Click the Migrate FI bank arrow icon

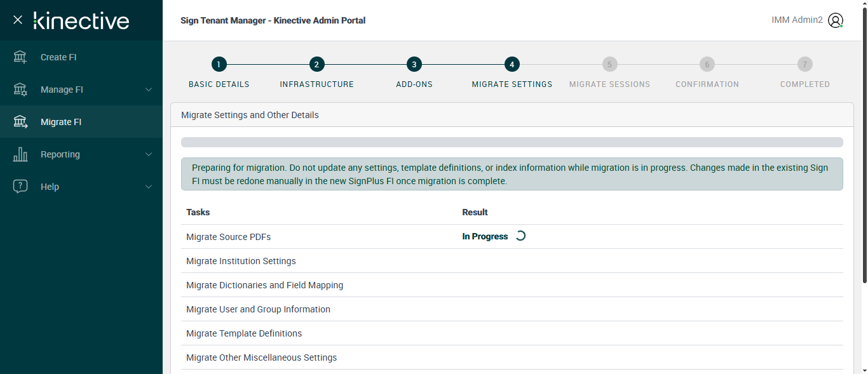point(20,122)
